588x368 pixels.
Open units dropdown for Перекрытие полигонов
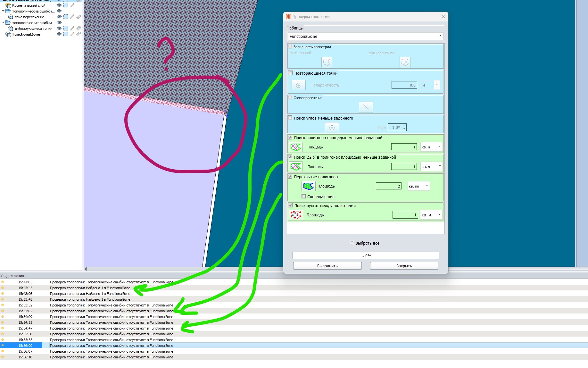418,186
